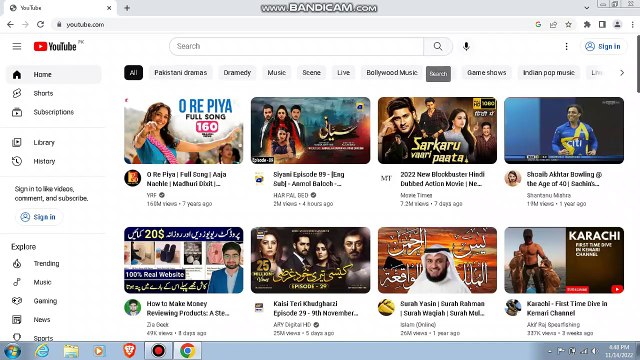Open Islam (Online) channel avatar
This screenshot has width=640, height=360.
[x=386, y=307]
